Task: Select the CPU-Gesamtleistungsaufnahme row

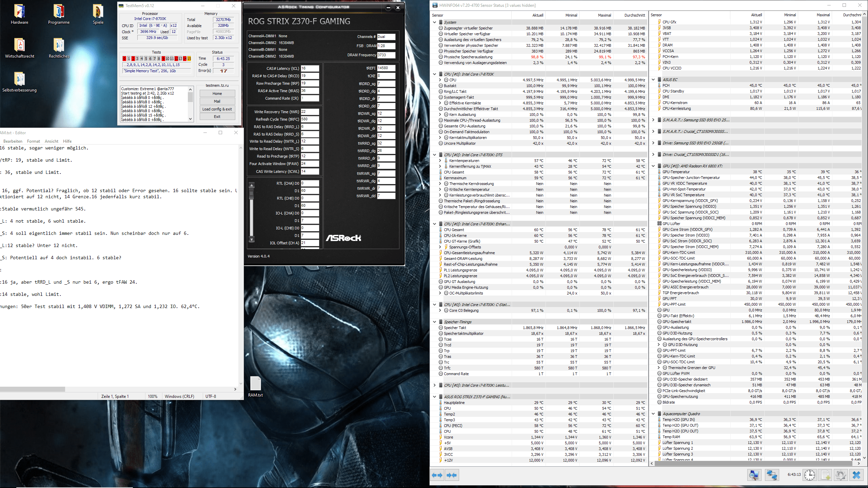Action: point(539,253)
